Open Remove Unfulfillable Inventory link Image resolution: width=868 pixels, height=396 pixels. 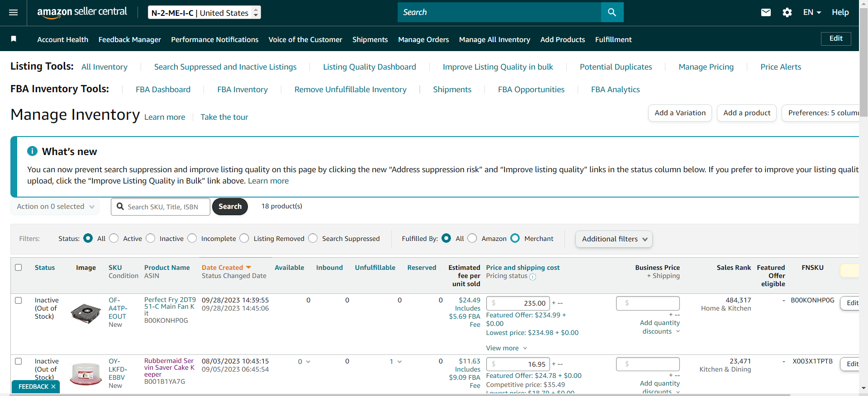[351, 90]
